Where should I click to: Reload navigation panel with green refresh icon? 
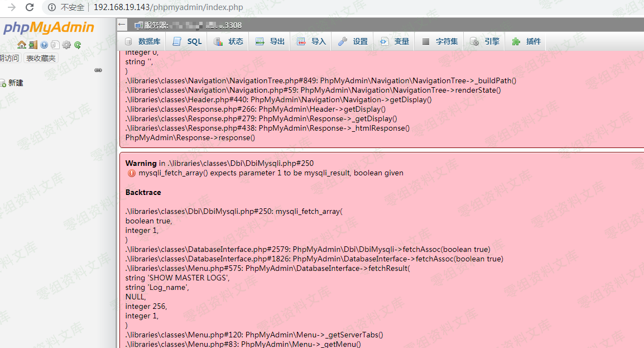[78, 45]
